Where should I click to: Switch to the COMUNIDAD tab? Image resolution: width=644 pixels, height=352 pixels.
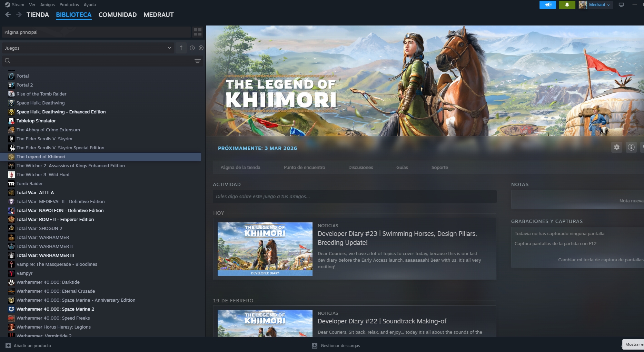118,15
